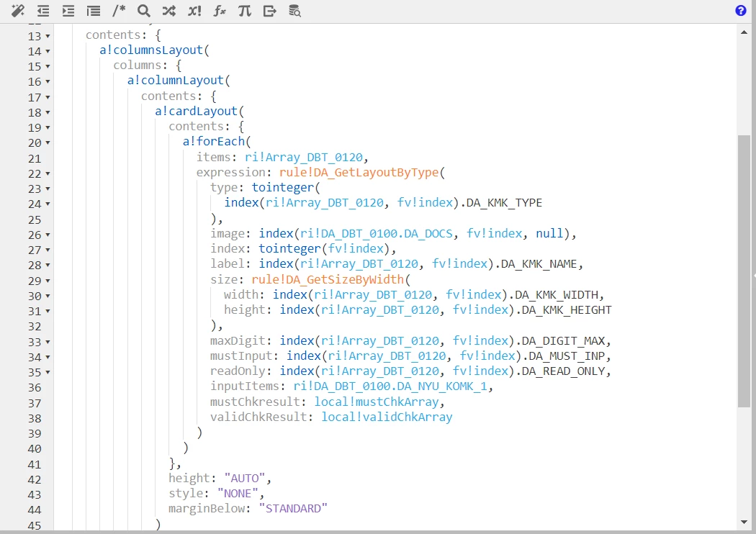
Task: Collapse tointeger fold arrow at line 23
Action: 48,189
